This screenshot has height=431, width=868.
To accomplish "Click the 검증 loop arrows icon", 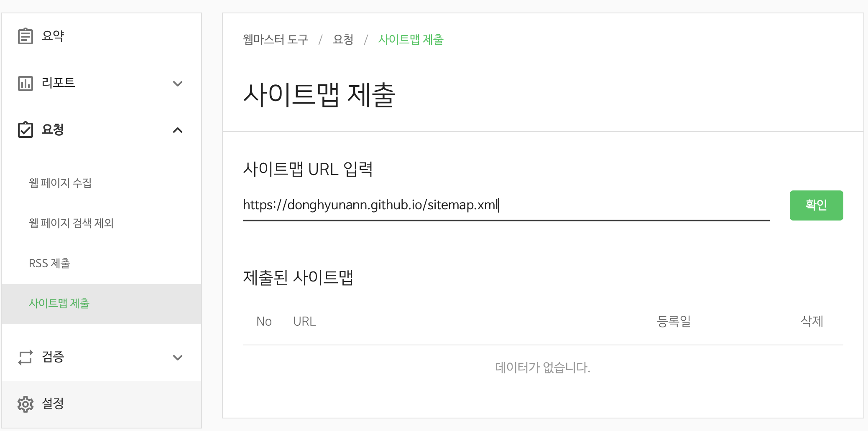I will point(26,357).
